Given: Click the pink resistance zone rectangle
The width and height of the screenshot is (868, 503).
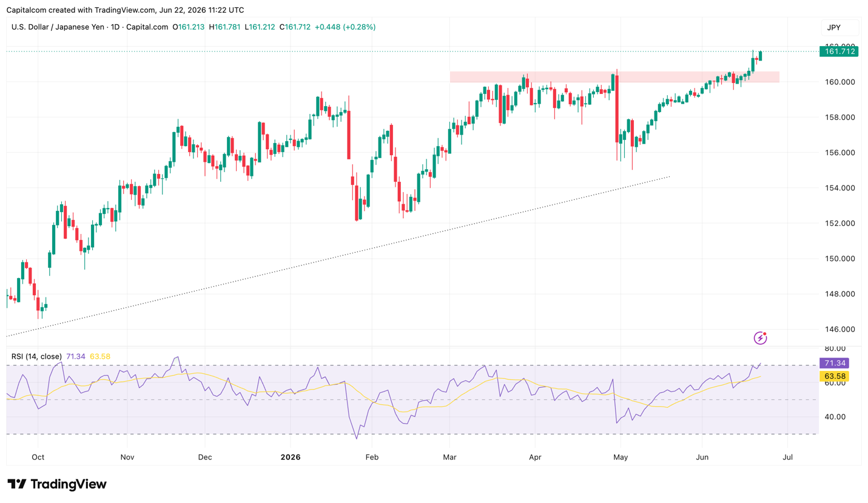Looking at the screenshot, I should click(x=614, y=77).
